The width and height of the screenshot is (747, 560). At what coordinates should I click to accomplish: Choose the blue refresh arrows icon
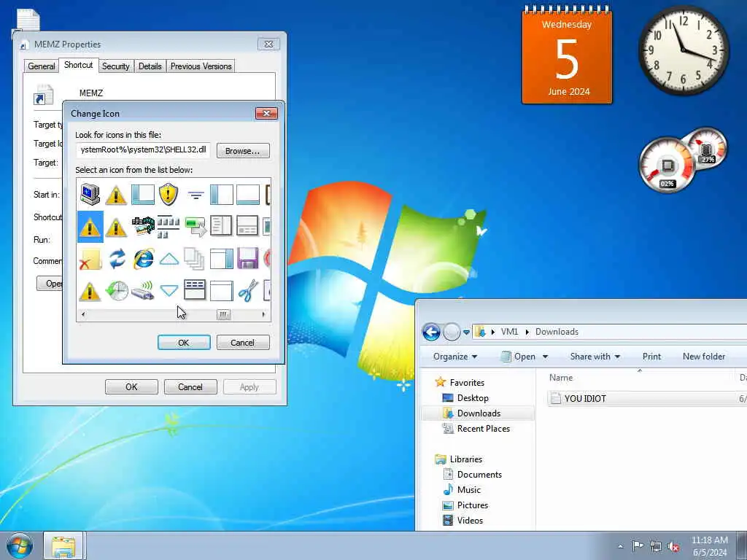pyautogui.click(x=117, y=259)
